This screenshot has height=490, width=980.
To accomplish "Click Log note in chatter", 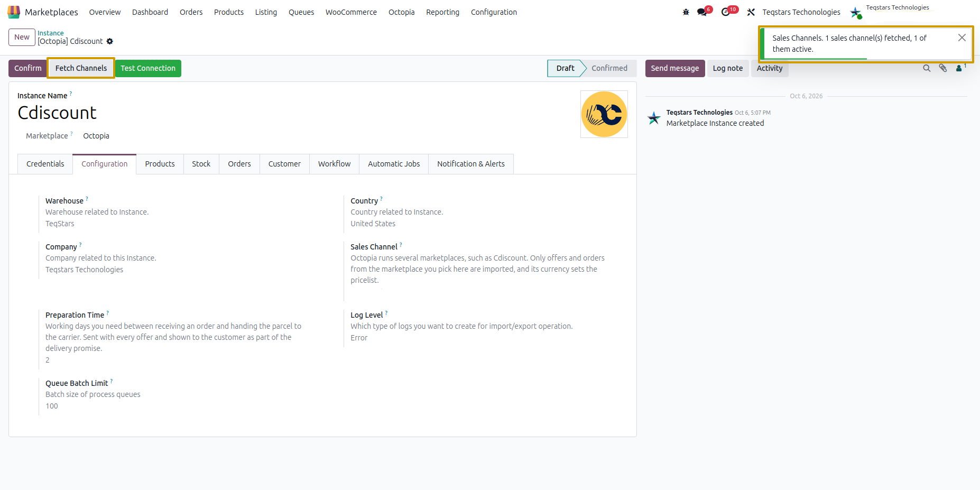I will click(x=728, y=68).
